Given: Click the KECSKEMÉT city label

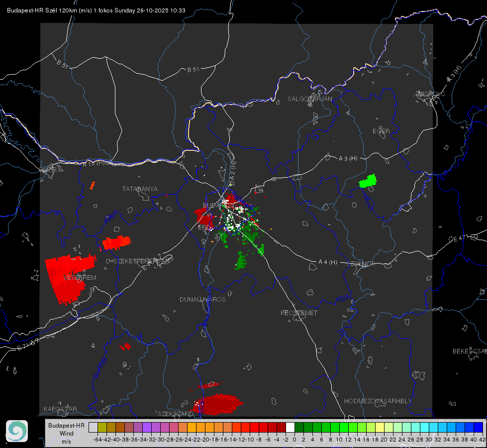Looking at the screenshot, I should click(299, 313).
